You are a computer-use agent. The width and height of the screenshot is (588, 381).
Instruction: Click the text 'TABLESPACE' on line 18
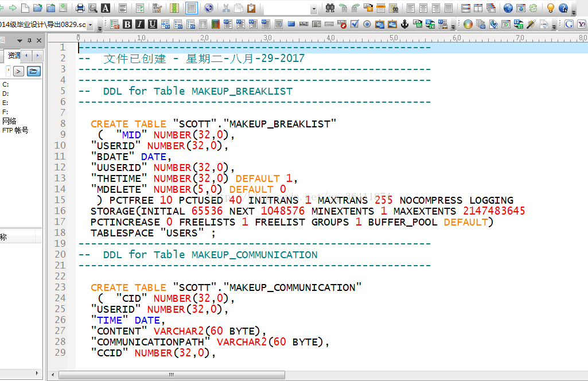(x=122, y=233)
